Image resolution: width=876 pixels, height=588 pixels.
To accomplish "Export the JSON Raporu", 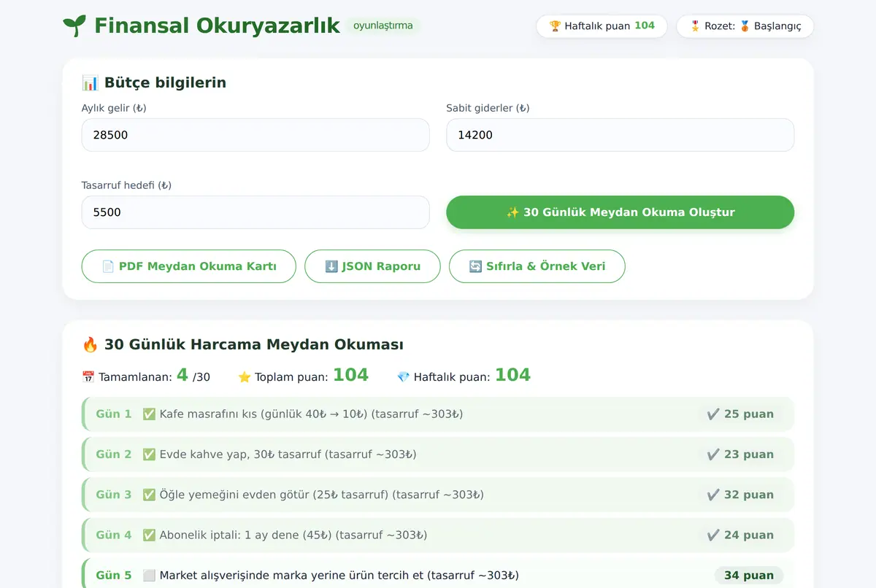I will [372, 266].
